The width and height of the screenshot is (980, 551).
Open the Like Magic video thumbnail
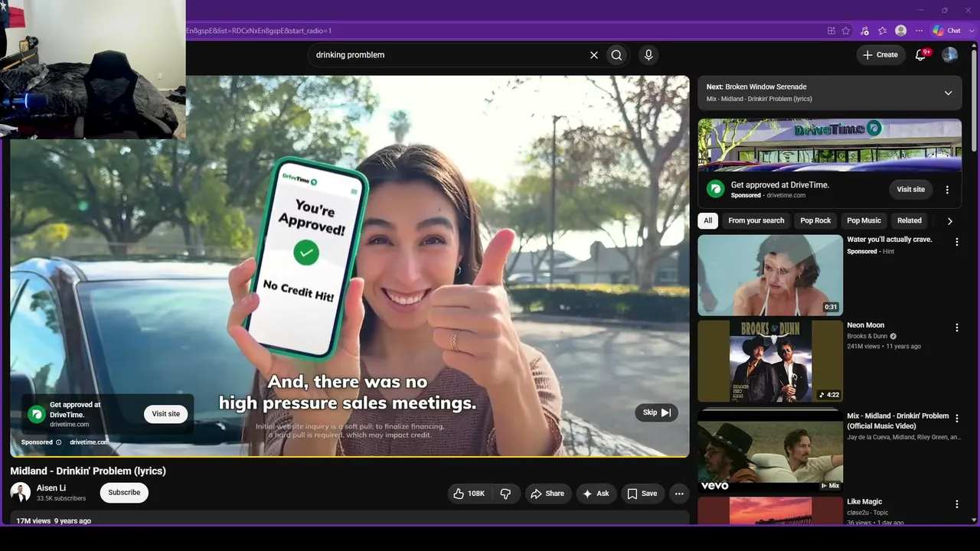770,510
